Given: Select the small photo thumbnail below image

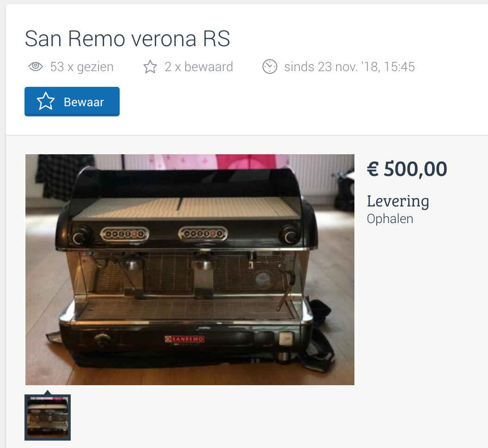Looking at the screenshot, I should [48, 418].
